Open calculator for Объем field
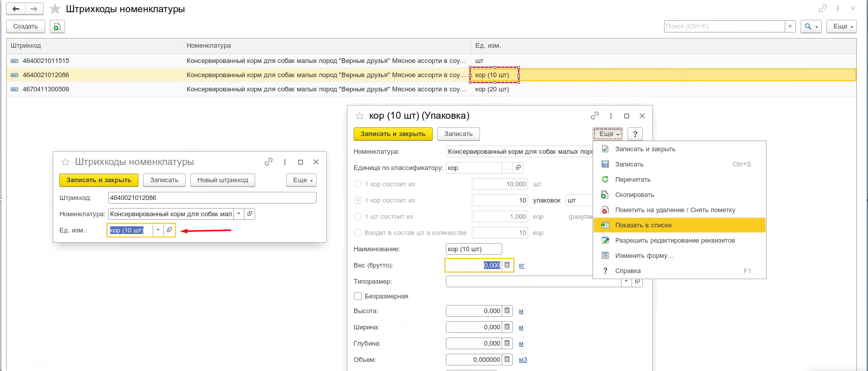This screenshot has width=868, height=371. click(x=507, y=359)
